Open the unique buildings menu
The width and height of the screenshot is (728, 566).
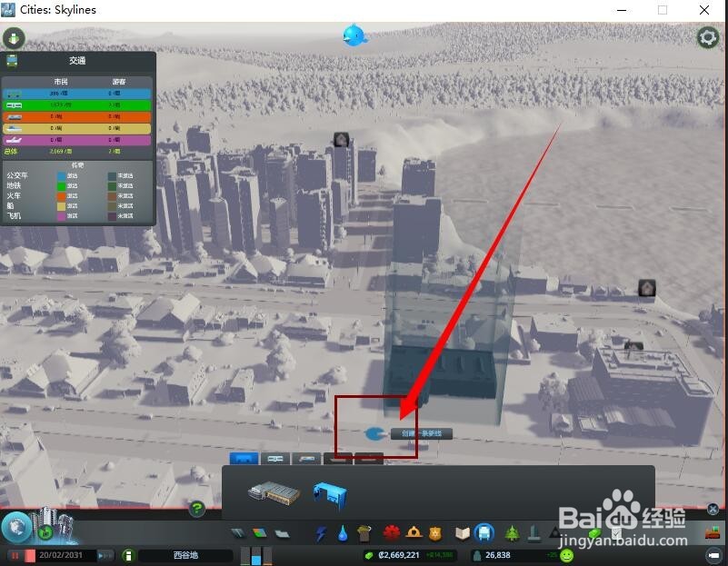[x=534, y=533]
